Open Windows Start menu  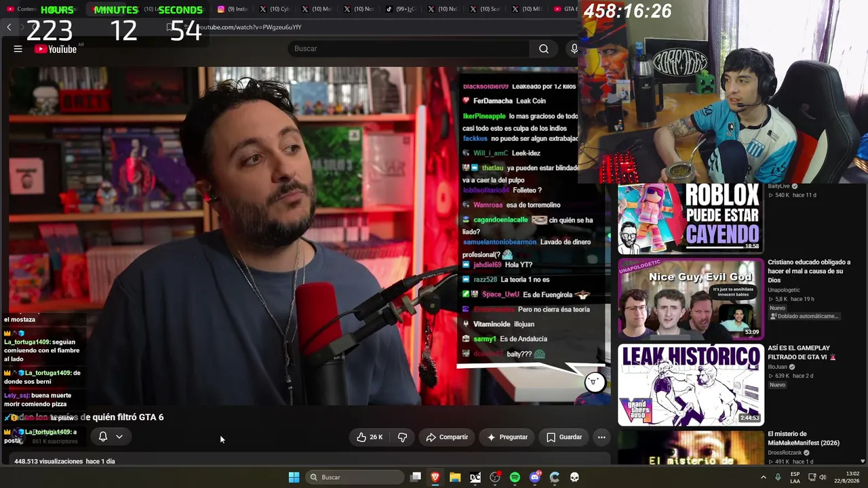[x=294, y=477]
